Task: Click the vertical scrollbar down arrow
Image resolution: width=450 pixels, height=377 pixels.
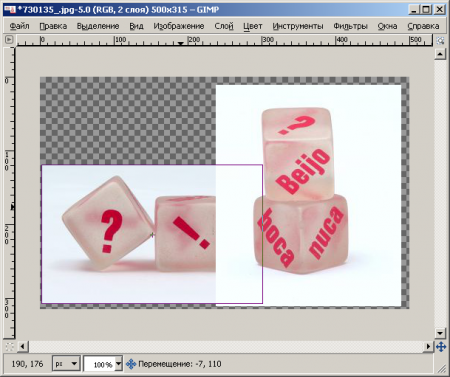Action: [x=440, y=333]
